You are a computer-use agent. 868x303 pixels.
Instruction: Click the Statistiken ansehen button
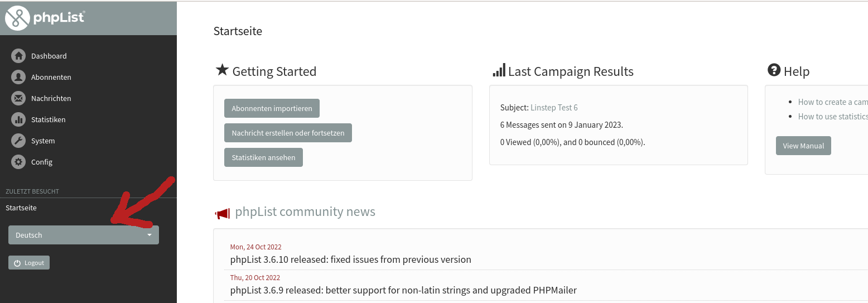(x=263, y=157)
